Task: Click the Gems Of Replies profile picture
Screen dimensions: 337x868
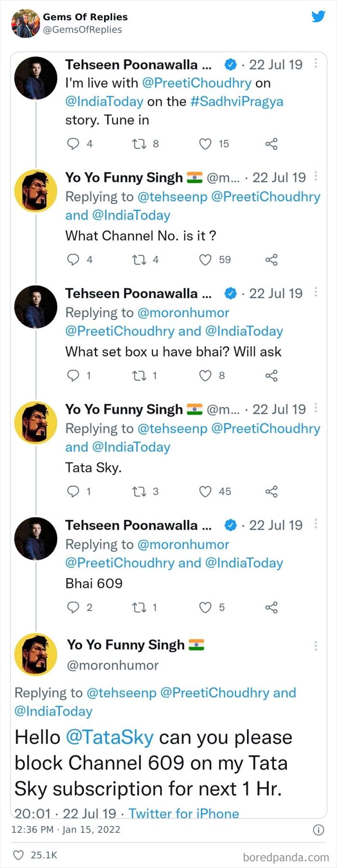Action: coord(25,23)
